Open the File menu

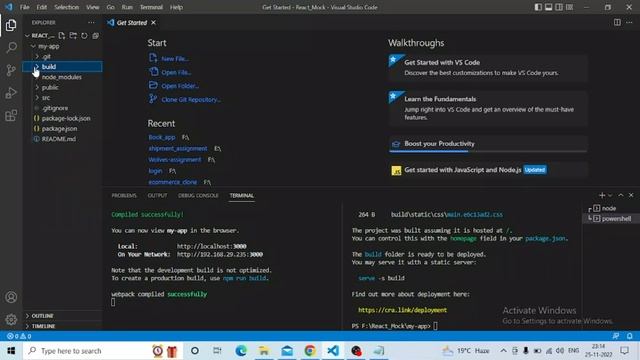[x=24, y=7]
